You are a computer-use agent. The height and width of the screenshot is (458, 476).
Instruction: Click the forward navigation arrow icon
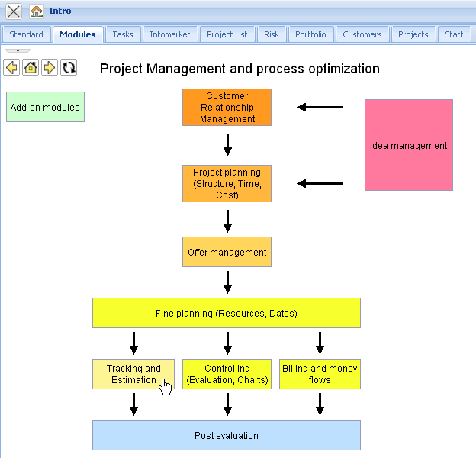(x=50, y=67)
